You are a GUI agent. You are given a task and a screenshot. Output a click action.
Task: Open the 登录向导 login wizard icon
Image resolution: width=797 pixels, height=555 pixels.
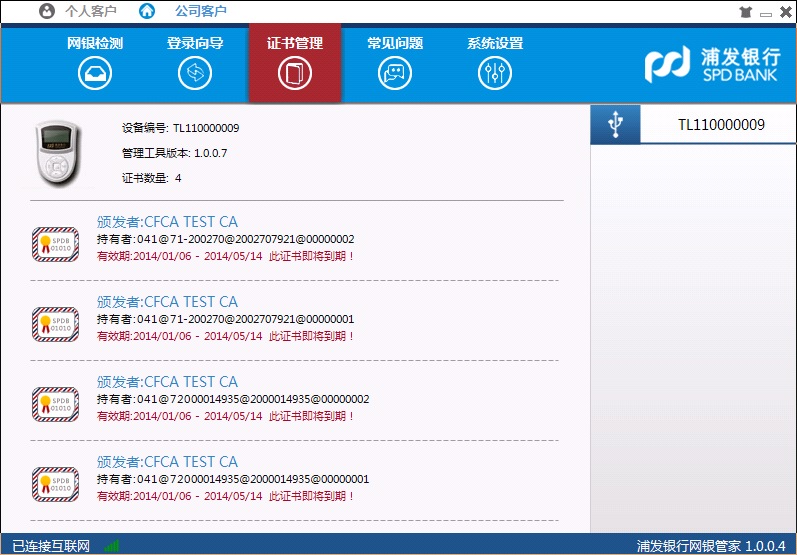click(x=195, y=72)
